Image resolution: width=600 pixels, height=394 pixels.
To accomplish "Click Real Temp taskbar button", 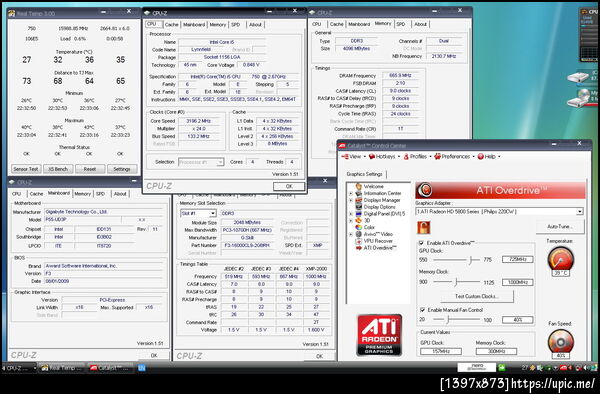I will 61,368.
